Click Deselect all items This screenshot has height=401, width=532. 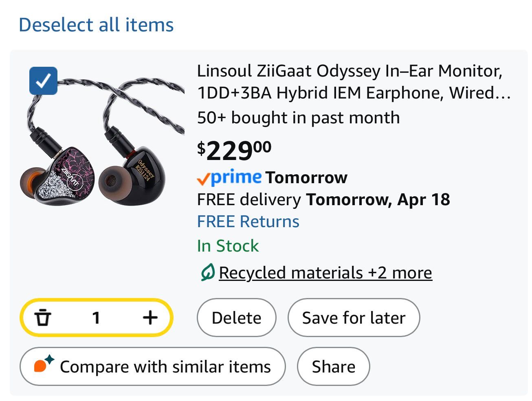point(96,25)
